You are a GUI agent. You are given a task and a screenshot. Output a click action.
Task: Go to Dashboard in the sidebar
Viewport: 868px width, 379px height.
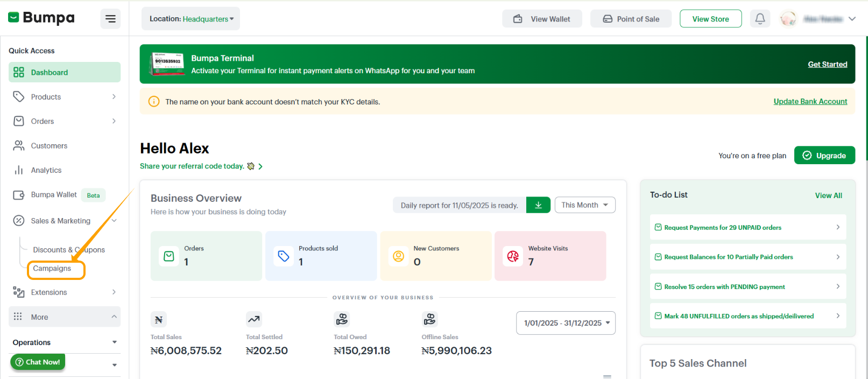[65, 72]
